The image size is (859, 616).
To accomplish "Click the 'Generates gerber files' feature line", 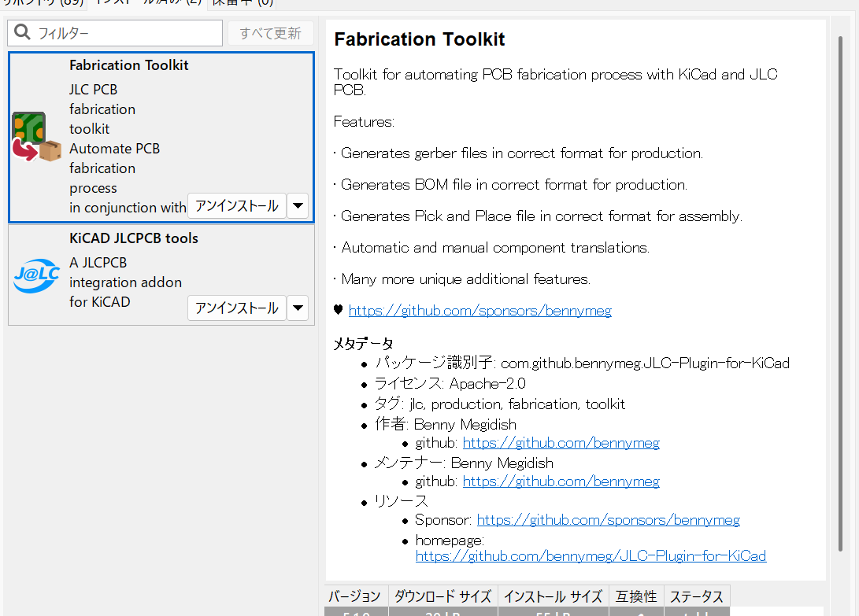I will click(518, 153).
